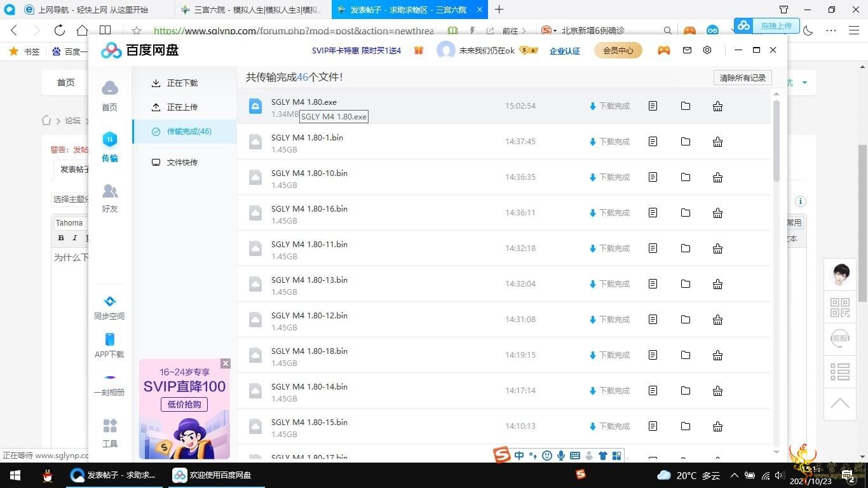868x488 pixels.
Task: Delete record of SGLY M4 1.80-14.bin
Action: [717, 391]
